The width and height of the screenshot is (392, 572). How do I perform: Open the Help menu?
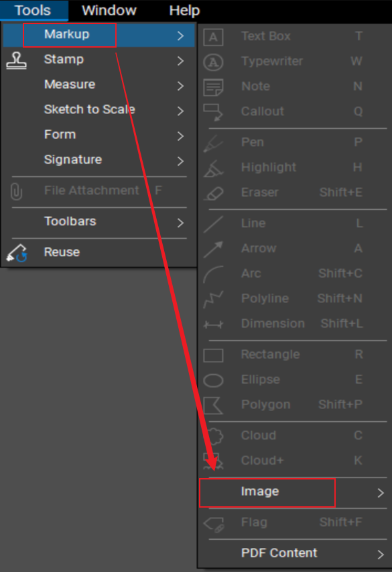[184, 10]
